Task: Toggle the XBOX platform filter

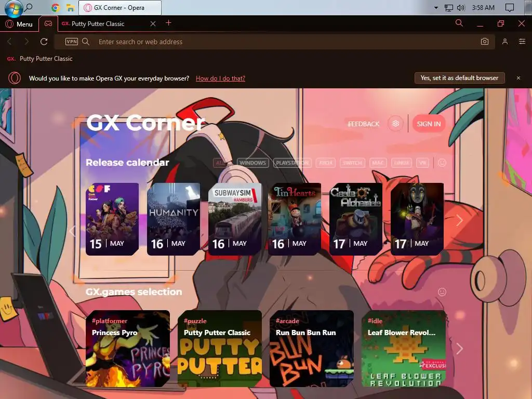Action: [x=326, y=163]
